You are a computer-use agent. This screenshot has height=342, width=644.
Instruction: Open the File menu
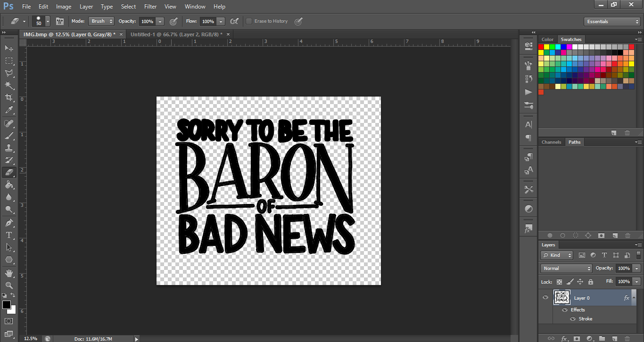pos(26,7)
